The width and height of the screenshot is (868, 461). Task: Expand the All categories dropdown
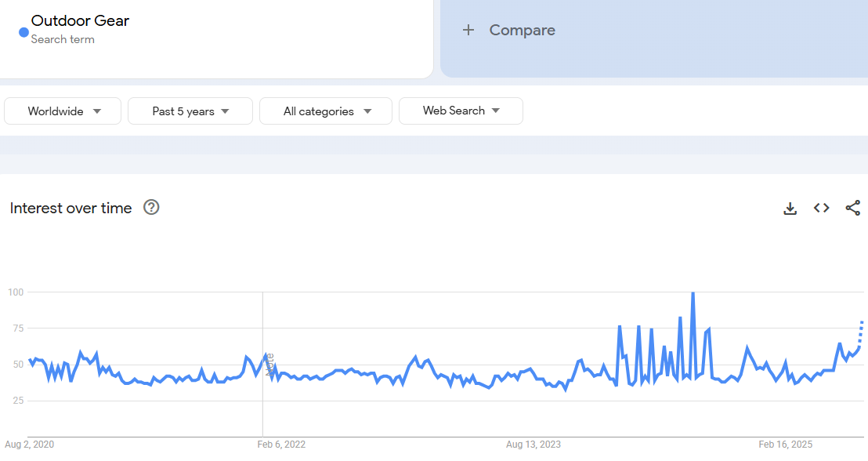tap(326, 111)
